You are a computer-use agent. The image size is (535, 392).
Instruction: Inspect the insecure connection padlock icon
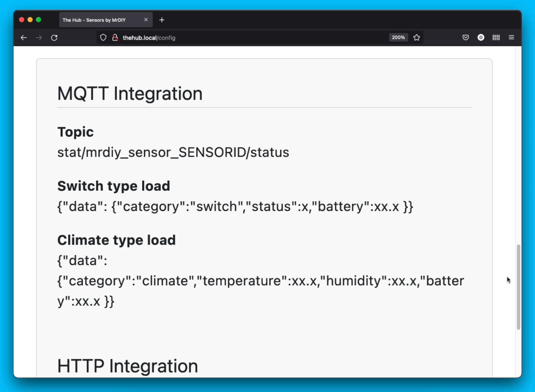pos(115,37)
